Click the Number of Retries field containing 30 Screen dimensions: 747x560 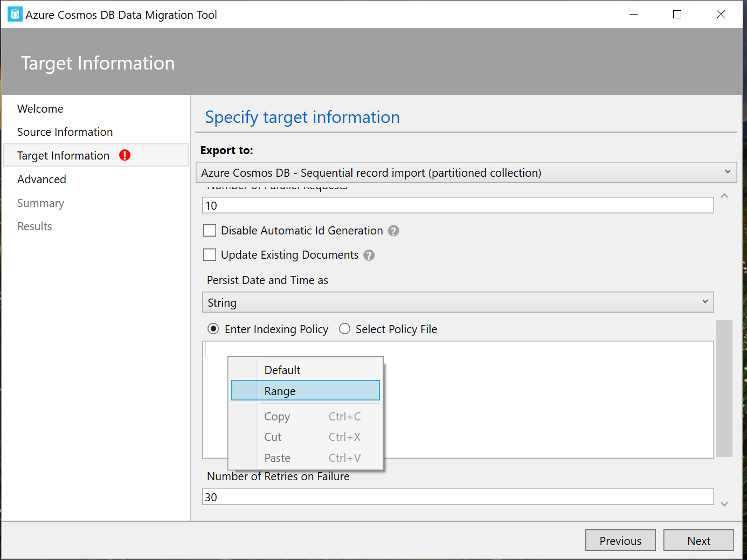click(x=458, y=497)
